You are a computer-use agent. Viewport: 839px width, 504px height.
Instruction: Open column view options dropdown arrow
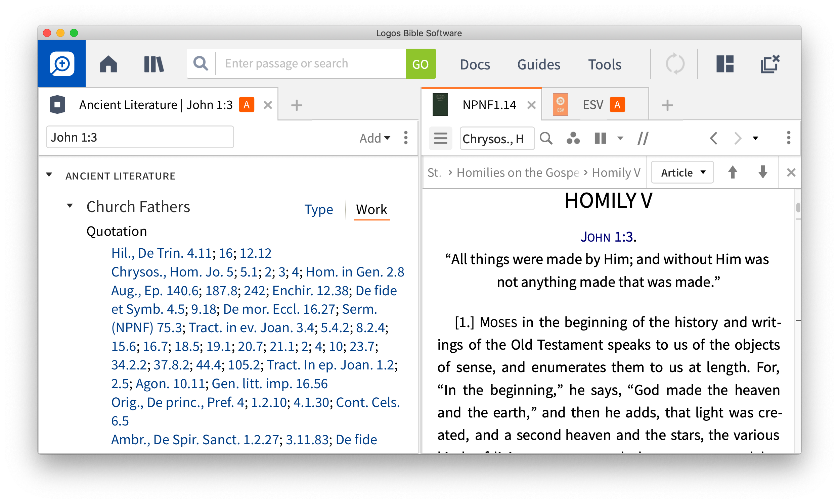click(620, 138)
